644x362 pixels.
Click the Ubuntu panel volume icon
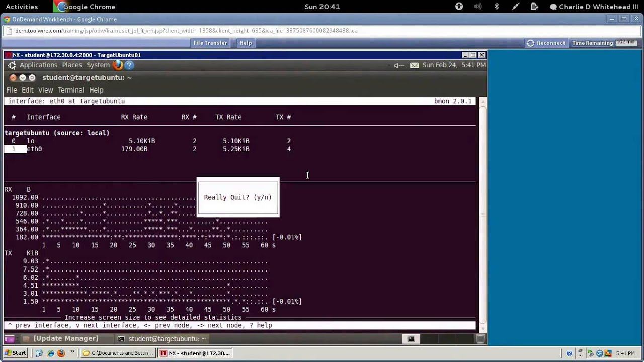coord(398,65)
